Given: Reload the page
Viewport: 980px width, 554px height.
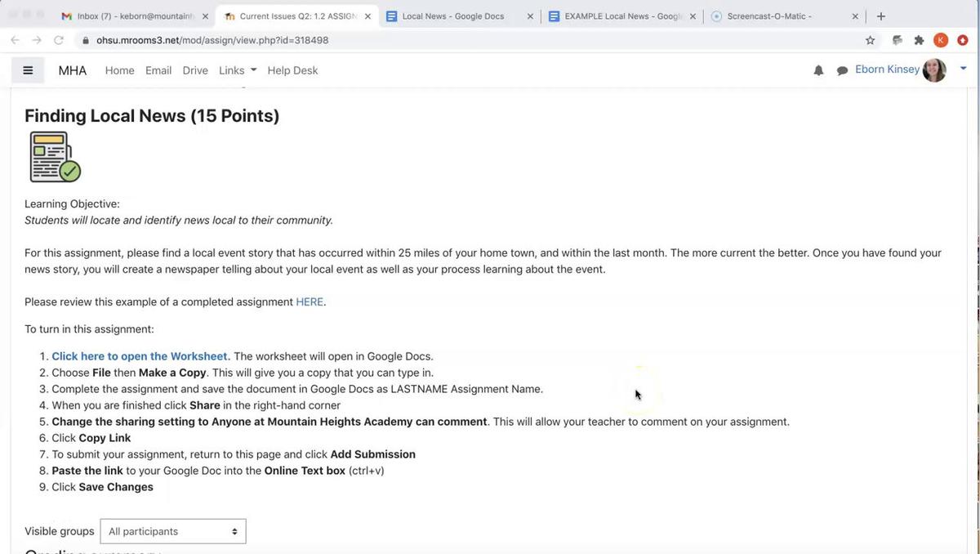Looking at the screenshot, I should (x=58, y=40).
